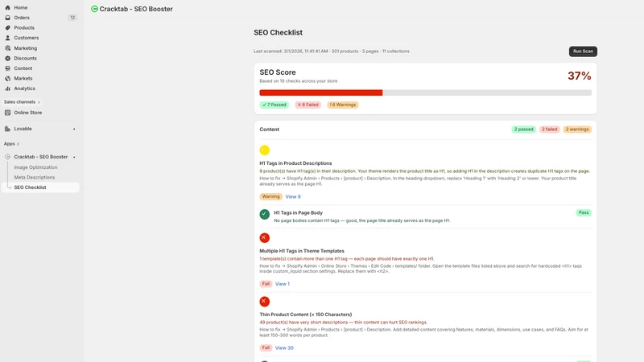
Task: Click 'Thin Product Content (< 150 Characters)' title
Action: 306,315
